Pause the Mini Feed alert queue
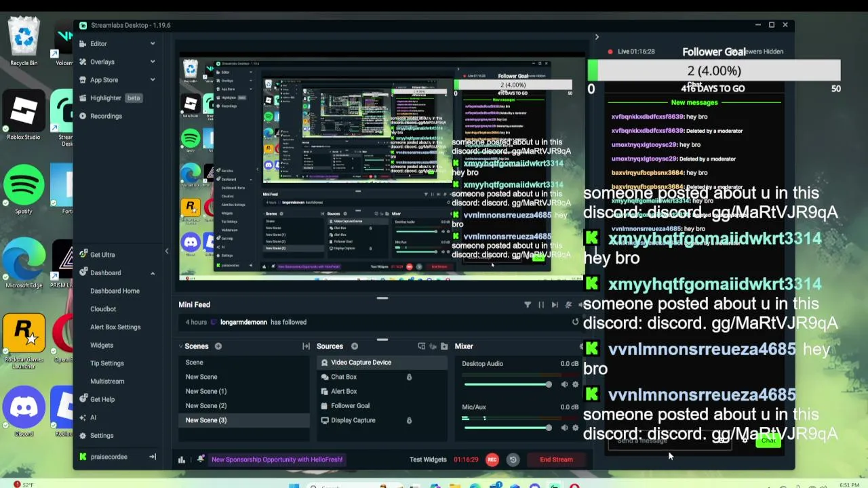The width and height of the screenshot is (868, 488). 541,305
